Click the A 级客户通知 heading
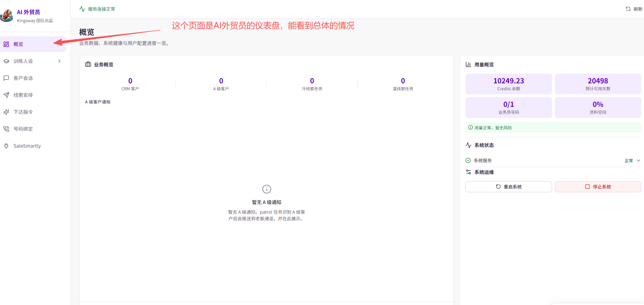 (x=98, y=102)
